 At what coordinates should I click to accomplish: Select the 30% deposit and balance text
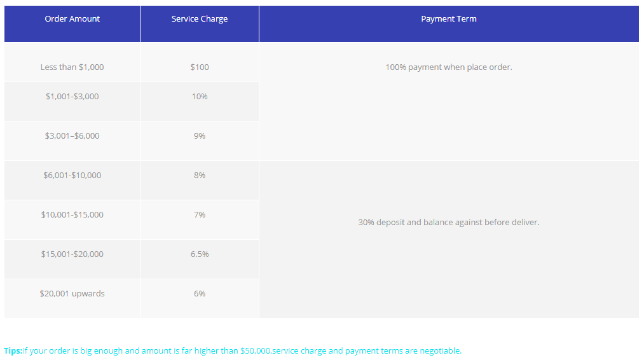[449, 223]
